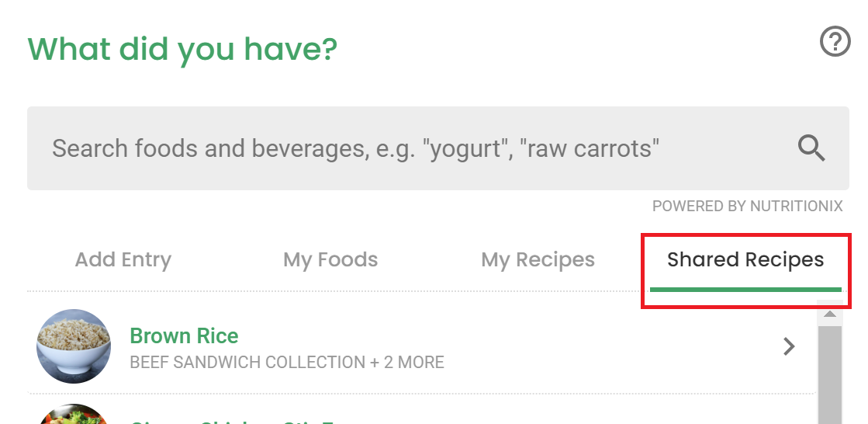The height and width of the screenshot is (424, 868).
Task: Open the help question mark icon
Action: (835, 42)
